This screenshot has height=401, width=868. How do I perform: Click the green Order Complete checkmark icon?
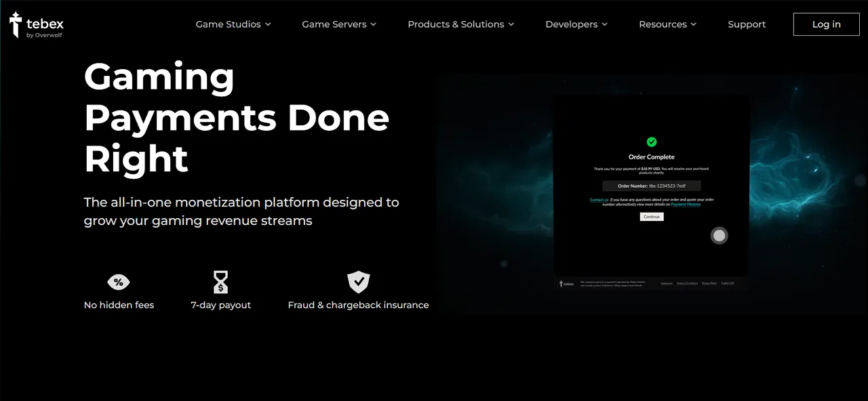(x=651, y=142)
